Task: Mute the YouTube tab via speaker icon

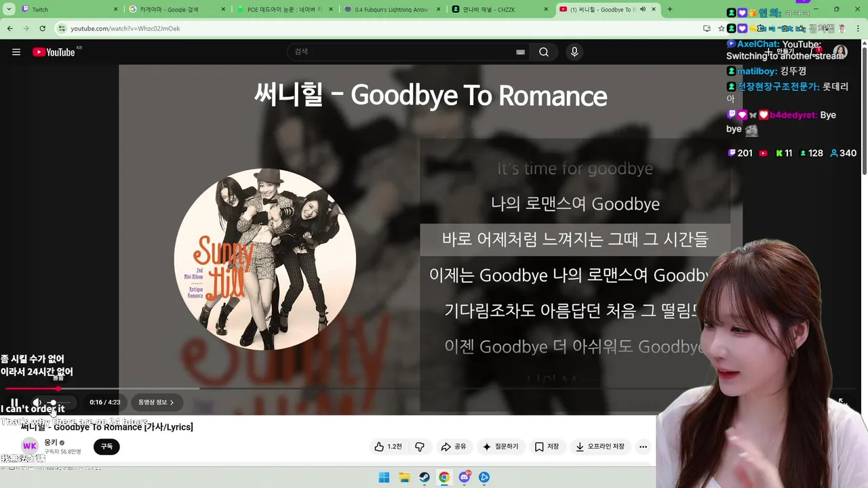Action: (643, 9)
